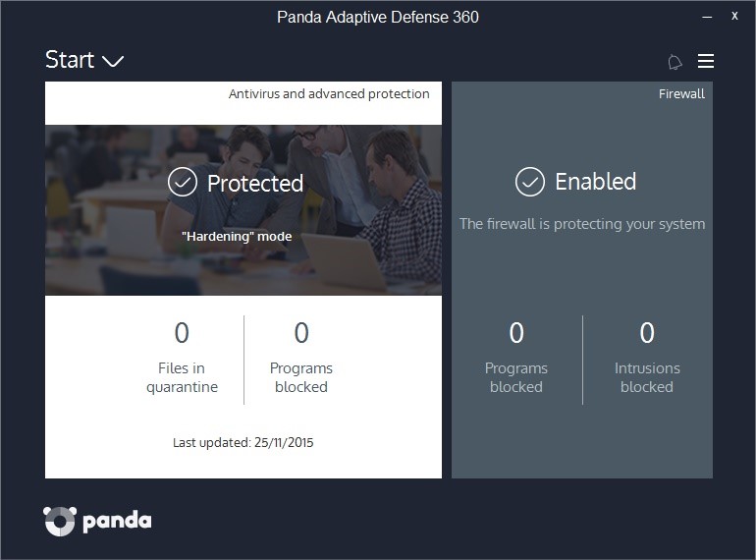Click the "Hardening" mode label

click(x=237, y=237)
